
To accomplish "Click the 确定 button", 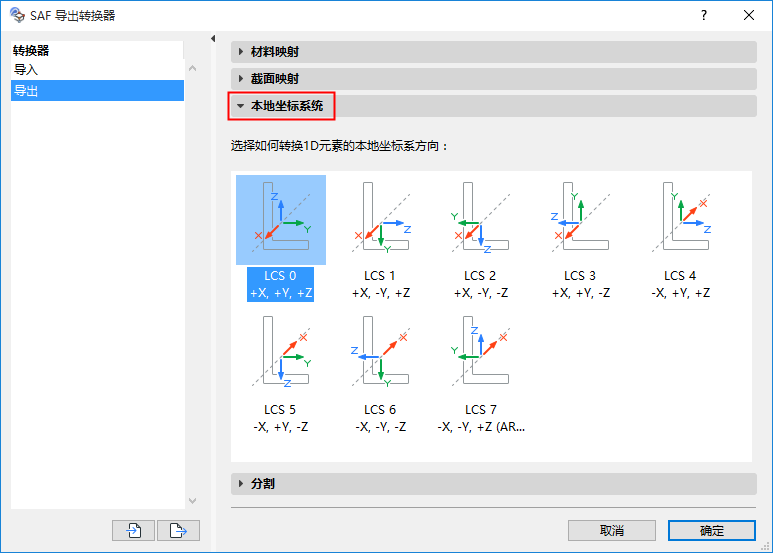I will (x=712, y=530).
